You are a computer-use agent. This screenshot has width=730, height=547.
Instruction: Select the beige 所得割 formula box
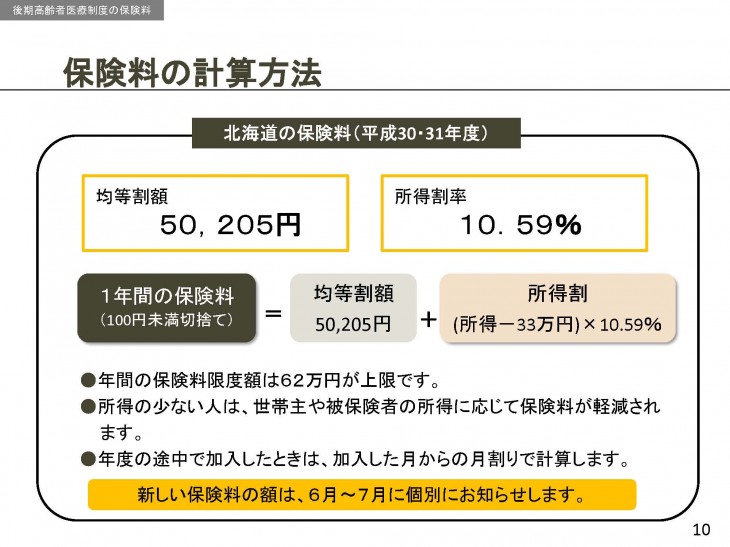coord(558,308)
